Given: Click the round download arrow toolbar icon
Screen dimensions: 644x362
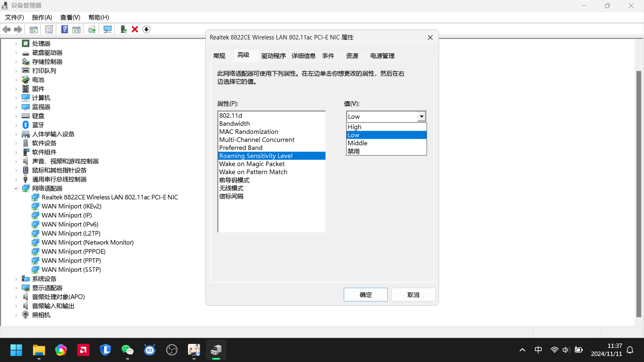Looking at the screenshot, I should click(x=147, y=29).
